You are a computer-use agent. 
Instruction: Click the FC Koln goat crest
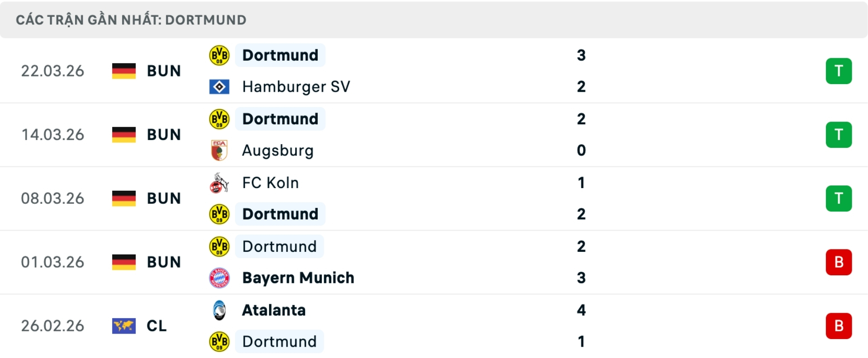219,183
